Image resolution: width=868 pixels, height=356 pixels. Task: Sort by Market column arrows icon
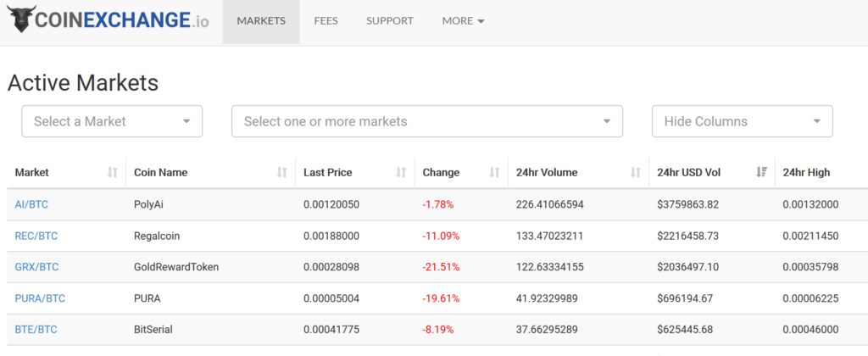113,172
